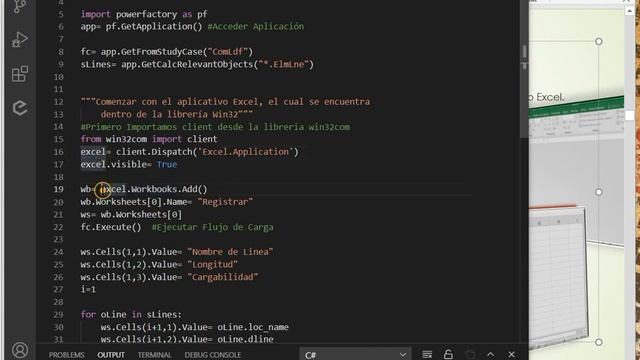
Task: Click the editor vertical scrollbar
Action: (x=524, y=69)
